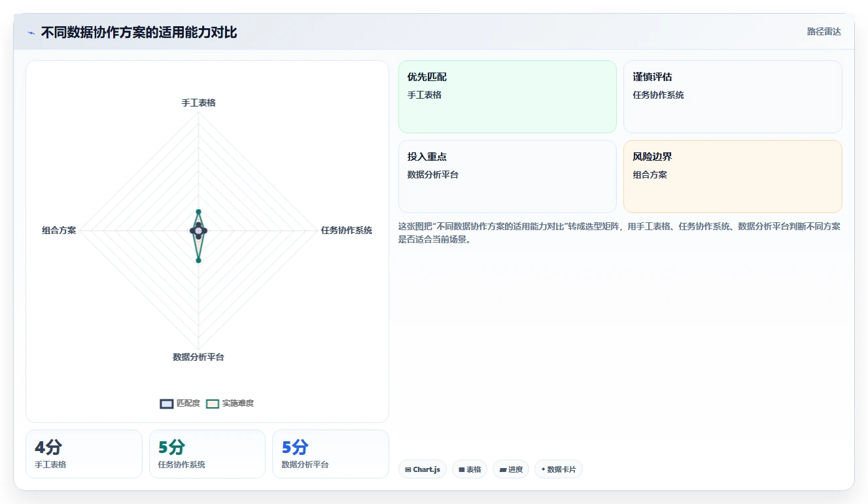The height and width of the screenshot is (504, 868).
Task: Click the chart title 不同数据协作方案的适用能力对比
Action: pos(139,33)
